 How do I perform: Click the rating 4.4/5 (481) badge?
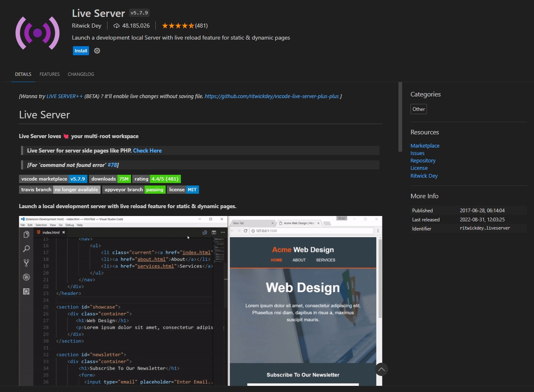coord(157,179)
